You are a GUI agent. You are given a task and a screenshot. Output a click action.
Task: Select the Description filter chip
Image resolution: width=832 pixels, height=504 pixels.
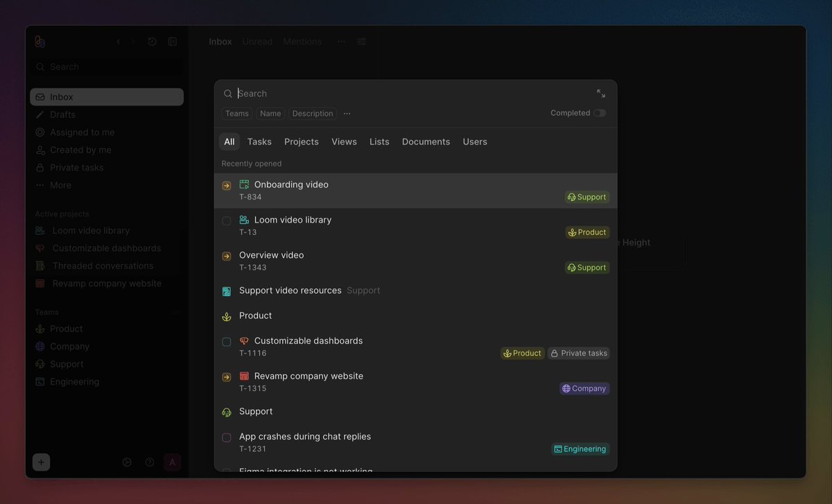[313, 114]
